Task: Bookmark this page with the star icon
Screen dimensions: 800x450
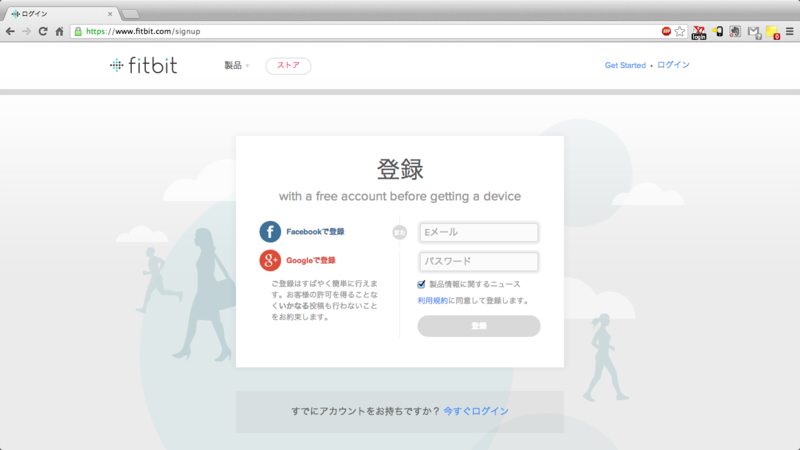Action: (x=680, y=32)
